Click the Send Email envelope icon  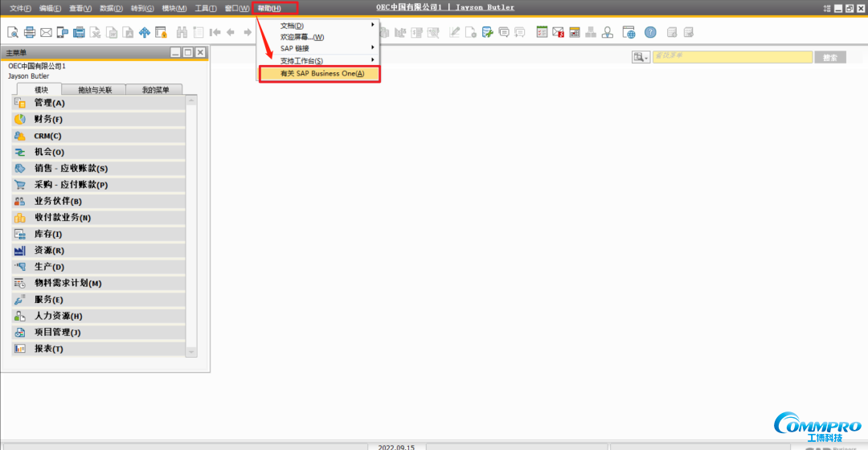click(x=46, y=32)
